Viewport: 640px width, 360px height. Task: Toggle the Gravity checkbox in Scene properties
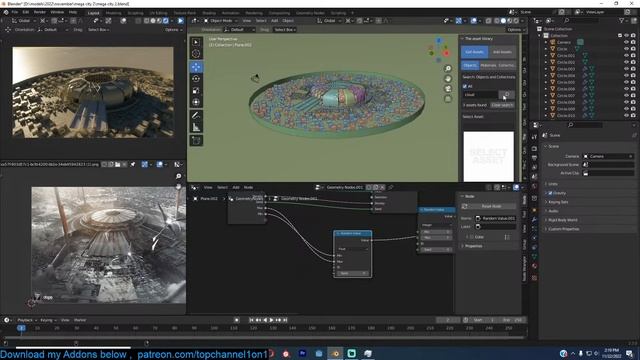tap(550, 193)
